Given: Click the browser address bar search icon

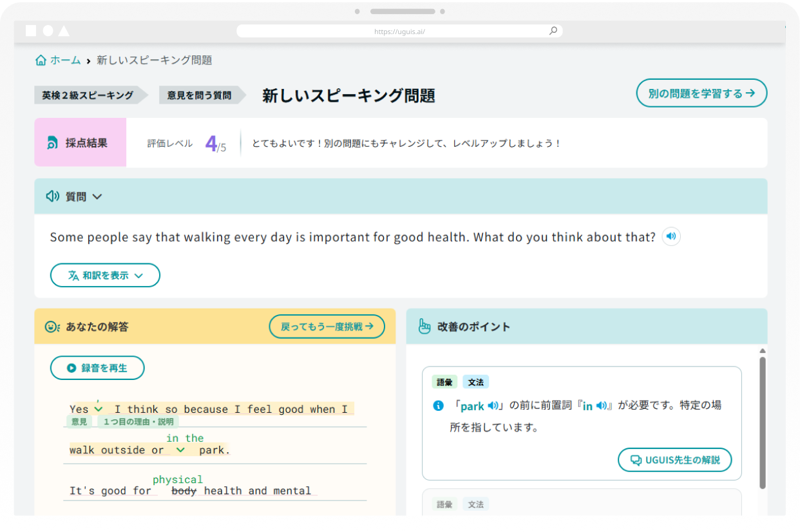Looking at the screenshot, I should 553,31.
